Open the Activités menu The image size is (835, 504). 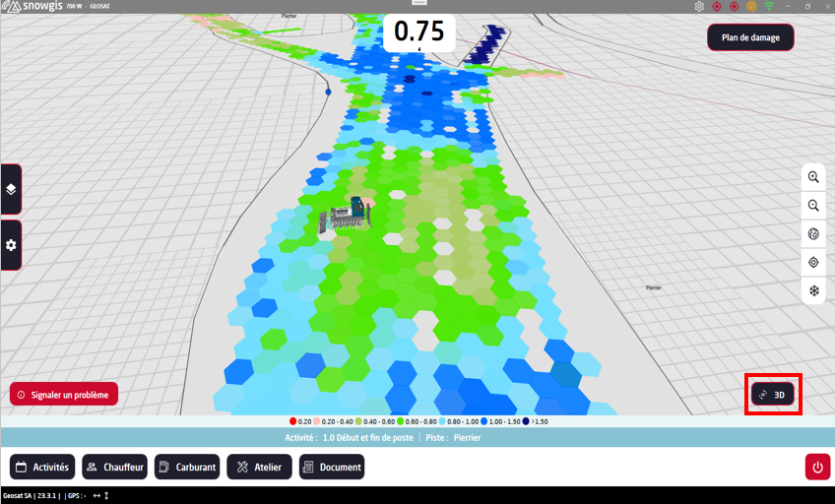pyautogui.click(x=42, y=468)
